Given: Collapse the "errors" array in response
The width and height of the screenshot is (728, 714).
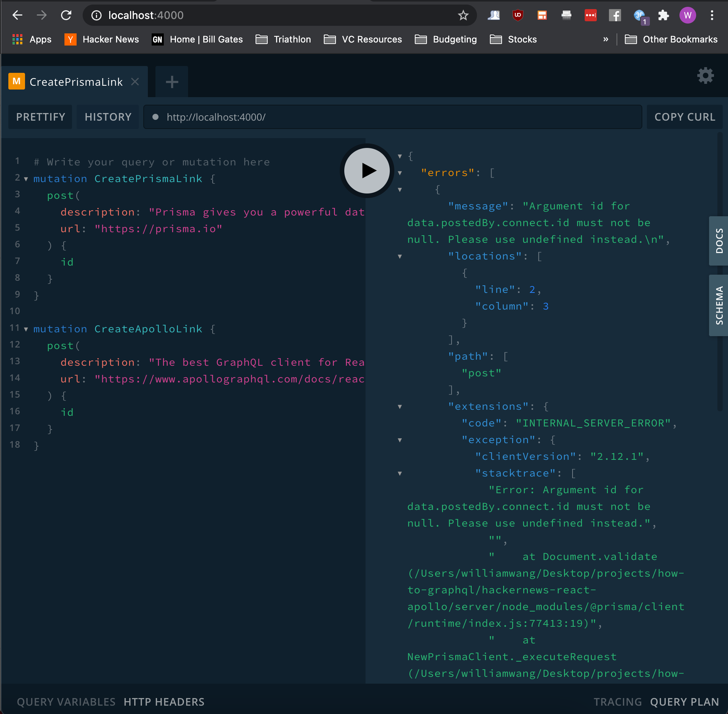Looking at the screenshot, I should [400, 173].
